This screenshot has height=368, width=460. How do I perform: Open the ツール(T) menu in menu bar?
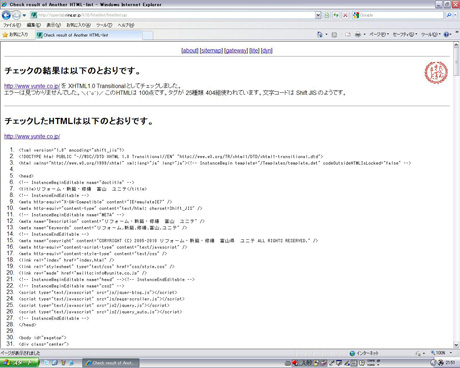pos(104,25)
